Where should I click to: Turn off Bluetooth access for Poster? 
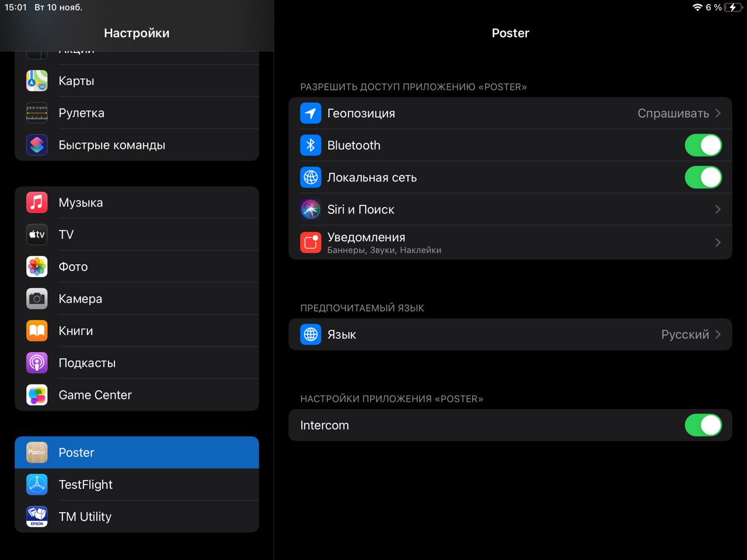[x=703, y=145]
